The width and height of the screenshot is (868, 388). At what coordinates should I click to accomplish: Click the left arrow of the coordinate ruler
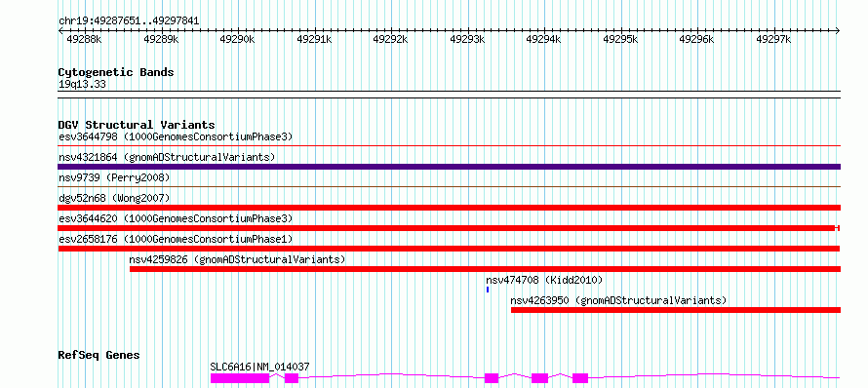[60, 31]
